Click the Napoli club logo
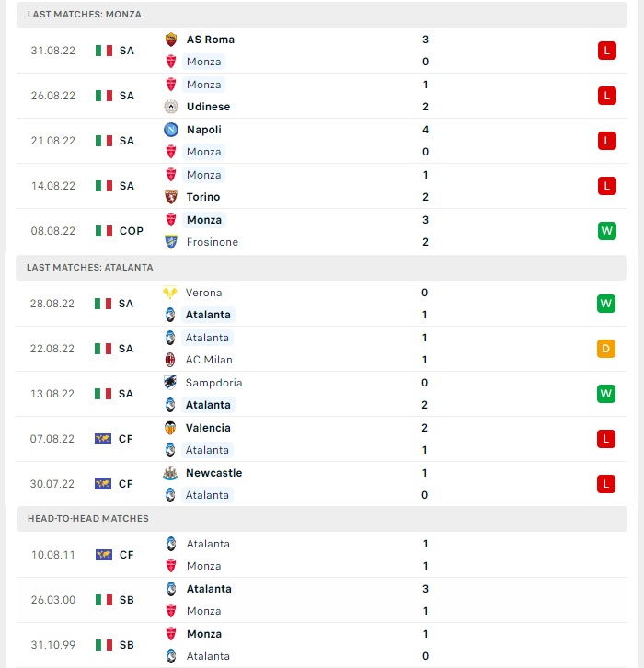Viewport: 644px width, 668px height. point(171,130)
